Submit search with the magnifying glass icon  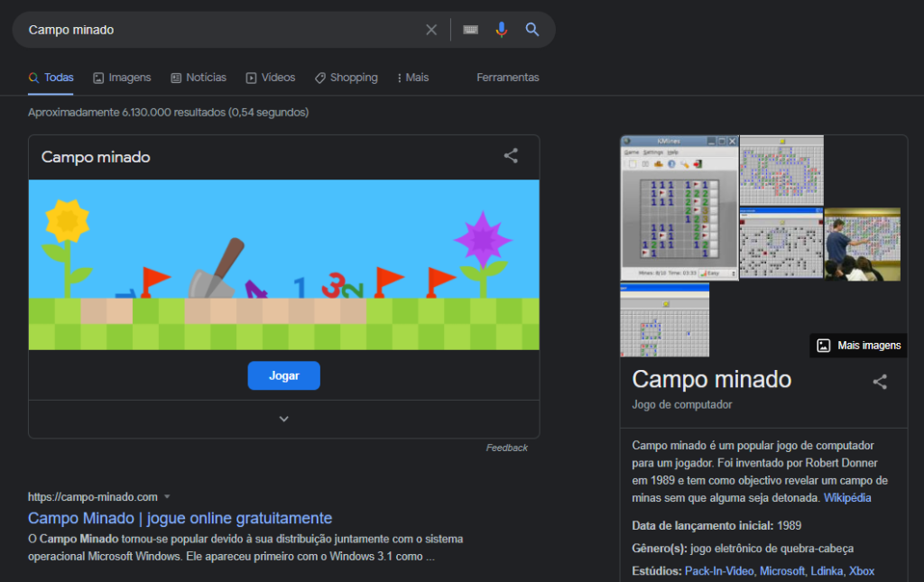pyautogui.click(x=532, y=30)
